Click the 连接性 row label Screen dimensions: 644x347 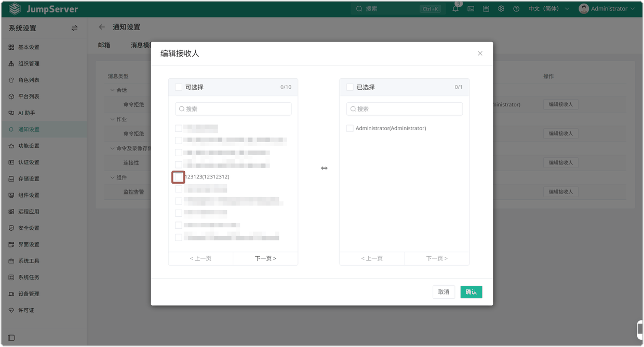131,163
